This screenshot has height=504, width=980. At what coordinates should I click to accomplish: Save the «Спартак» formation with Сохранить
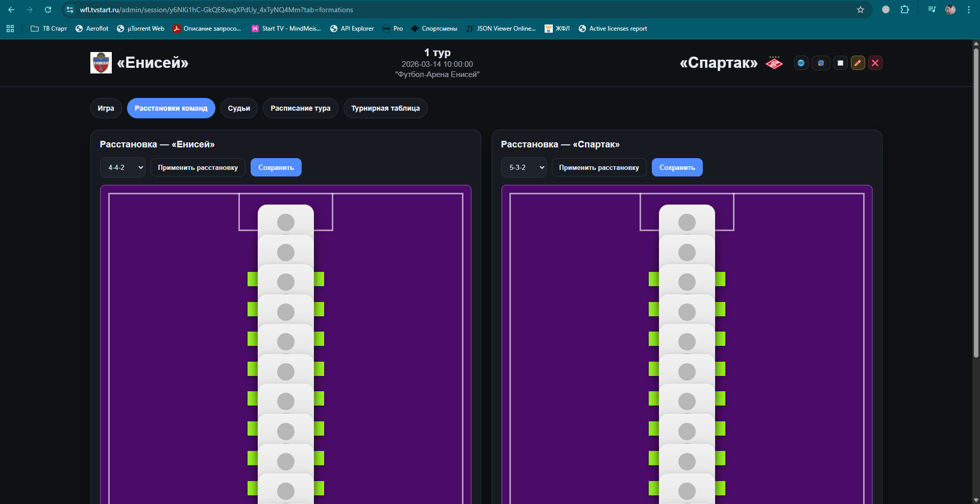coord(677,167)
